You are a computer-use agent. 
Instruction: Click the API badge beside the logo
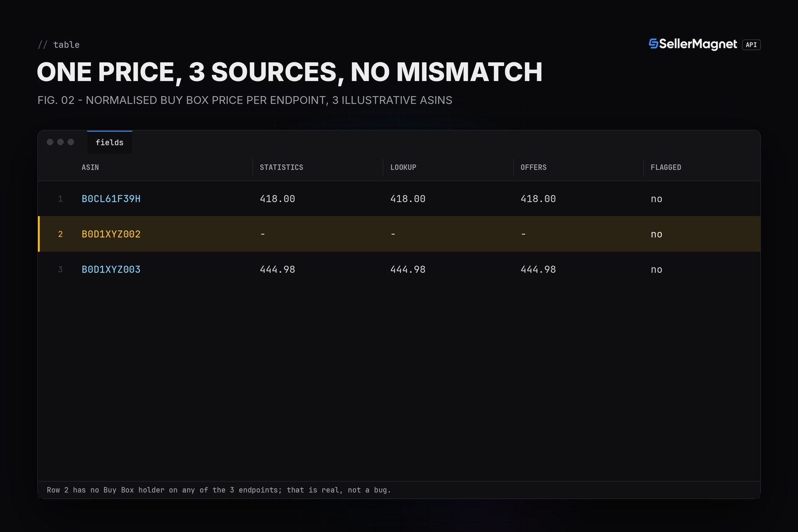(x=751, y=45)
